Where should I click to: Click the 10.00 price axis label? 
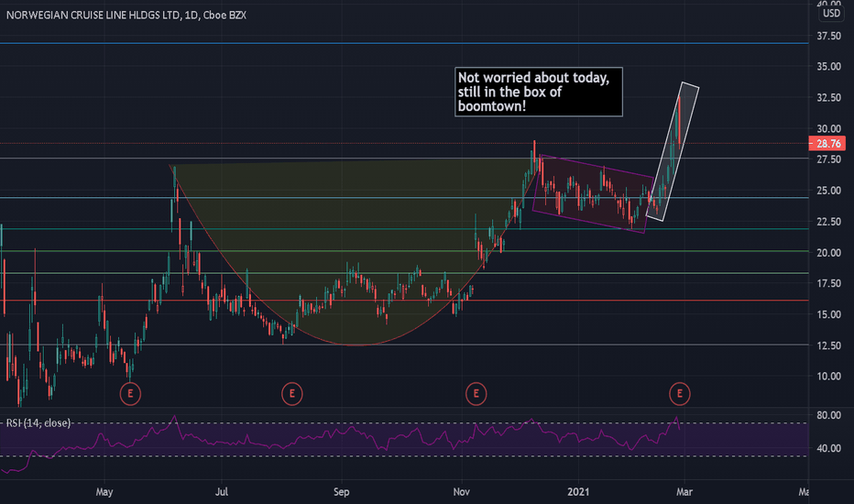pos(828,377)
